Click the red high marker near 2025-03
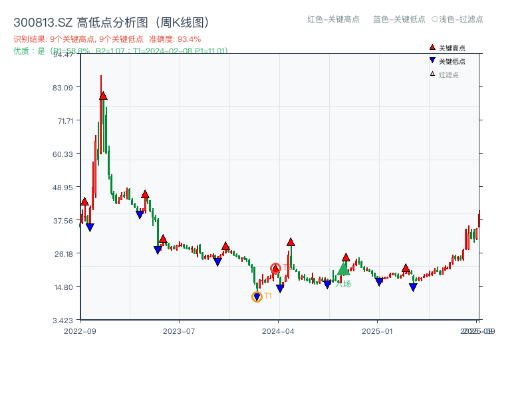Screen dimensions: 532x399 pyautogui.click(x=405, y=267)
